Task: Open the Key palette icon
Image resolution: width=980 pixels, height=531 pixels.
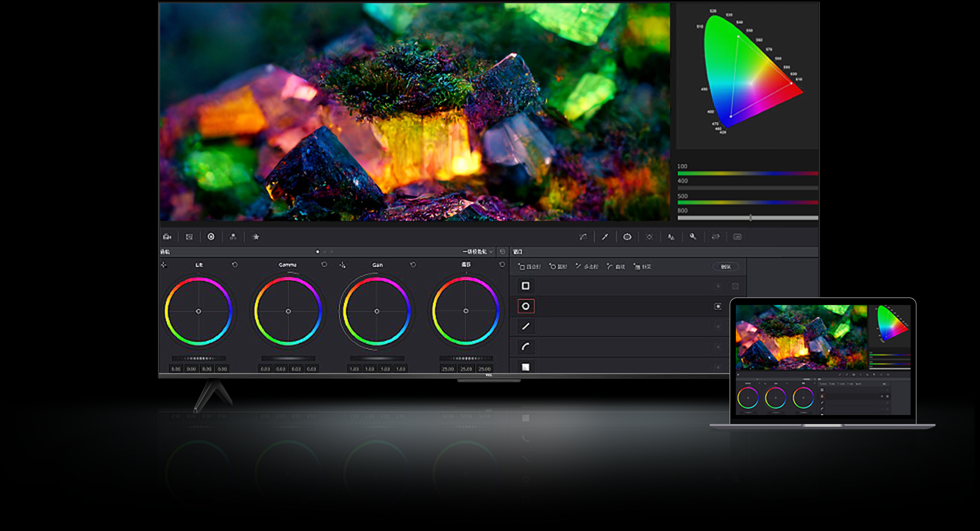Action: point(693,237)
